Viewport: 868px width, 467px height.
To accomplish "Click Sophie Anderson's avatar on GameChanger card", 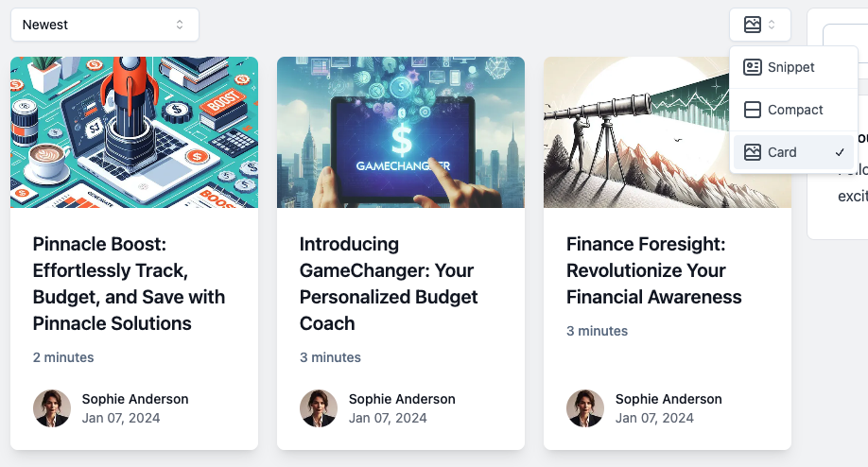I will 319,408.
